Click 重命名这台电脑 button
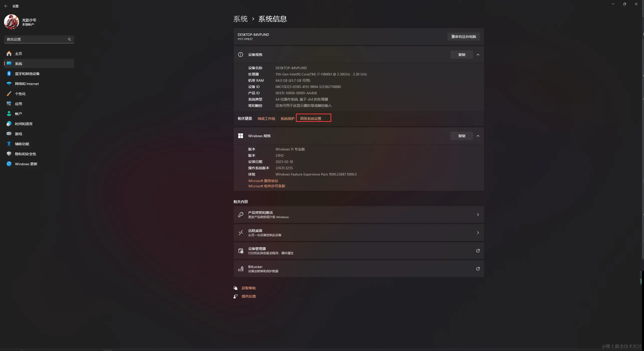This screenshot has height=351, width=644. point(463,37)
